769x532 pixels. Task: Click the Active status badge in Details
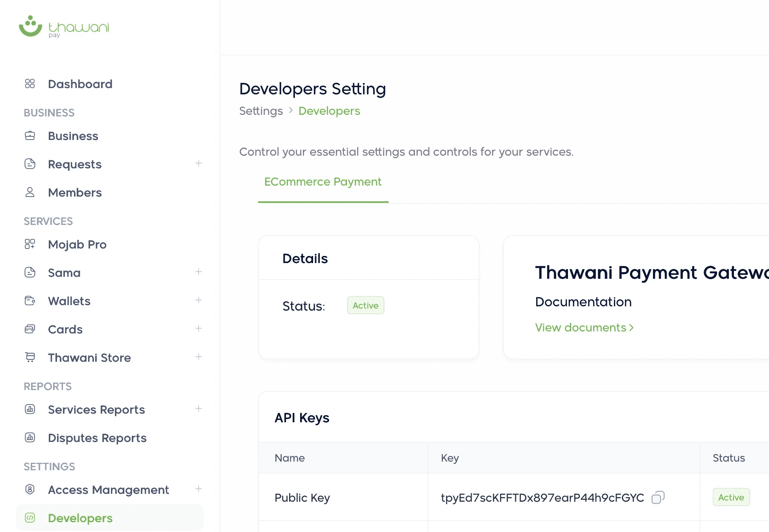pos(365,306)
